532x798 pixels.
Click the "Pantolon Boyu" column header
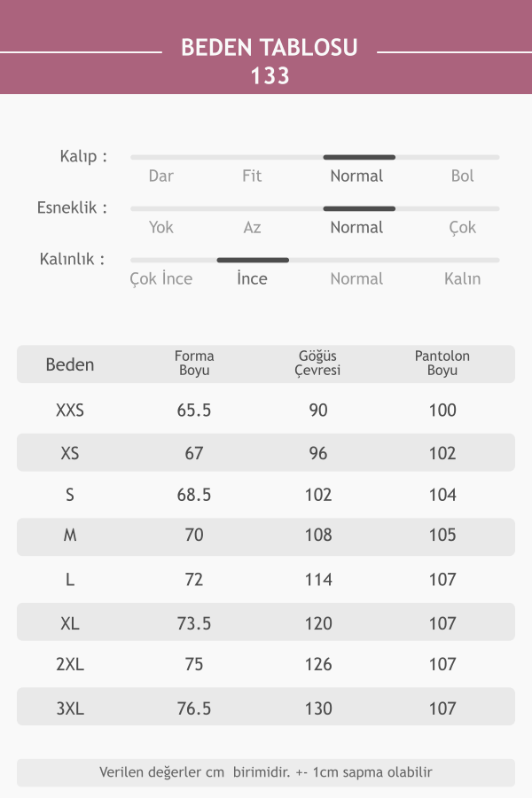(442, 364)
